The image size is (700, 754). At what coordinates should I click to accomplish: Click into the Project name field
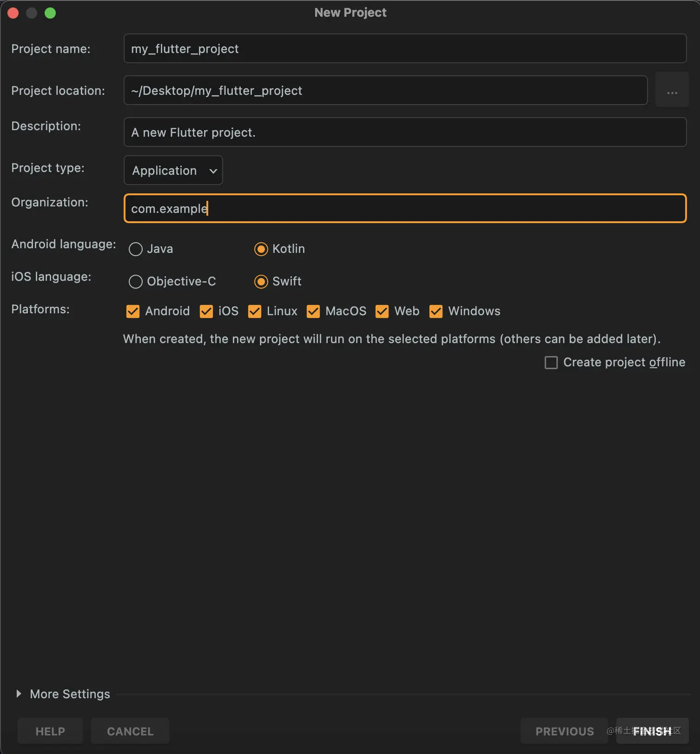point(404,49)
